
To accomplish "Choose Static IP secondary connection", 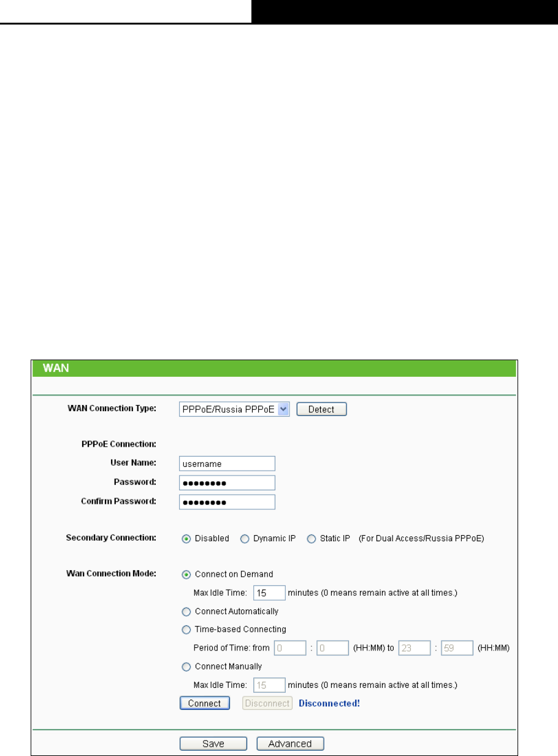I will click(x=311, y=539).
